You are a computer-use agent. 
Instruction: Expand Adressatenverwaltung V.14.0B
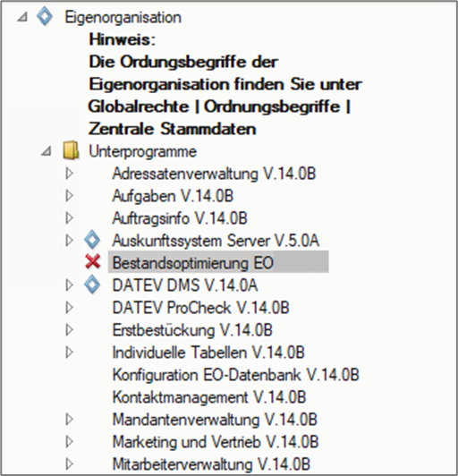pos(70,173)
